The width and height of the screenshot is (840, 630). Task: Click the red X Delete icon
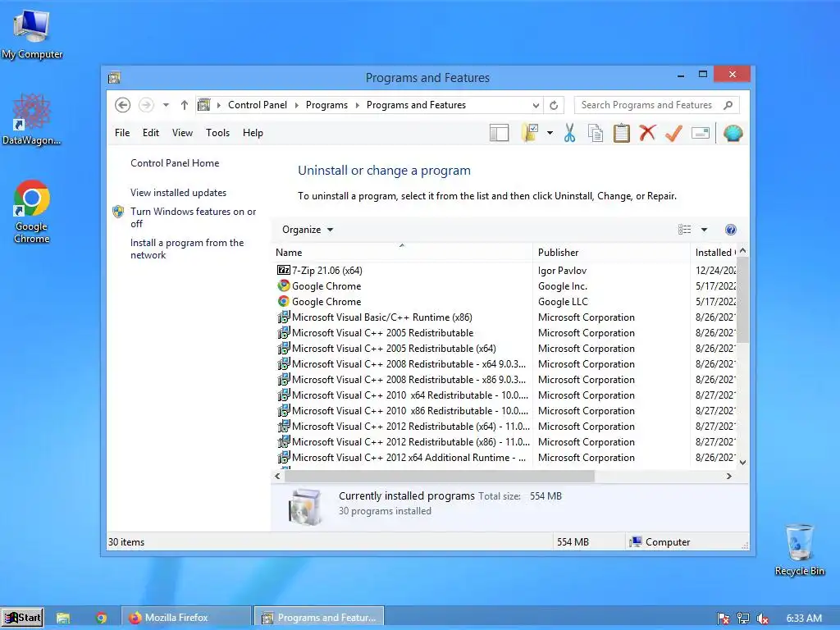pos(647,132)
